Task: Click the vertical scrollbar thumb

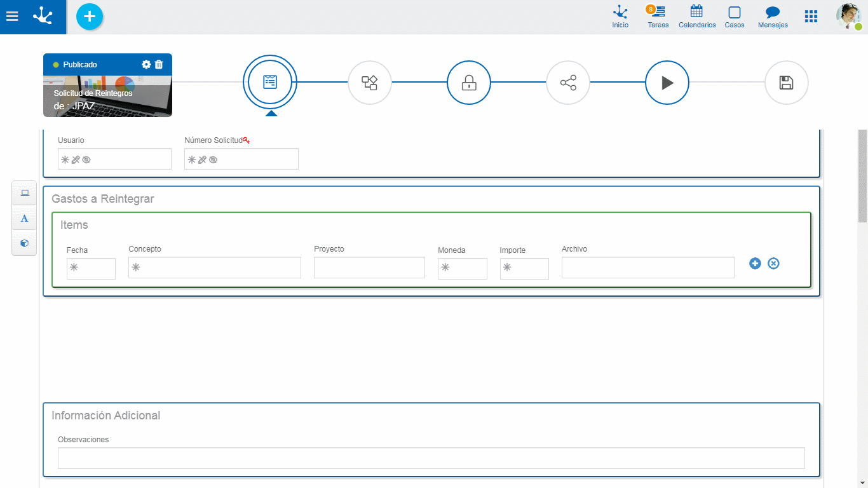Action: 862,176
